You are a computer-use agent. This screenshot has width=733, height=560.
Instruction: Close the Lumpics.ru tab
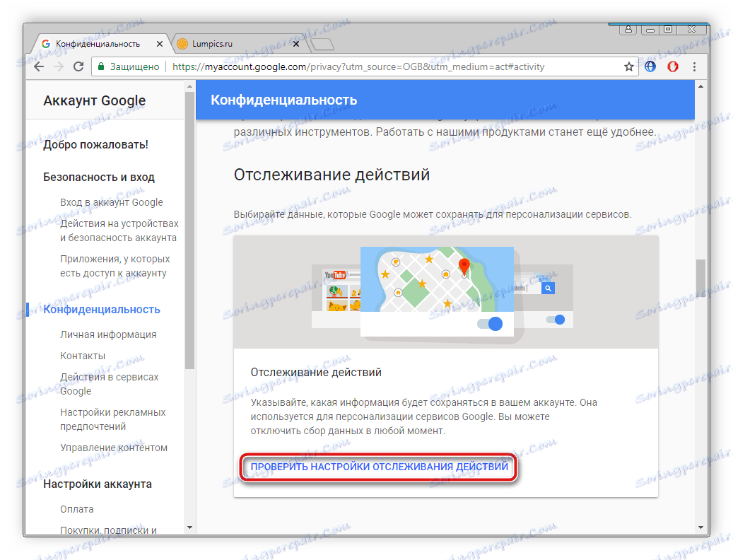[x=296, y=43]
